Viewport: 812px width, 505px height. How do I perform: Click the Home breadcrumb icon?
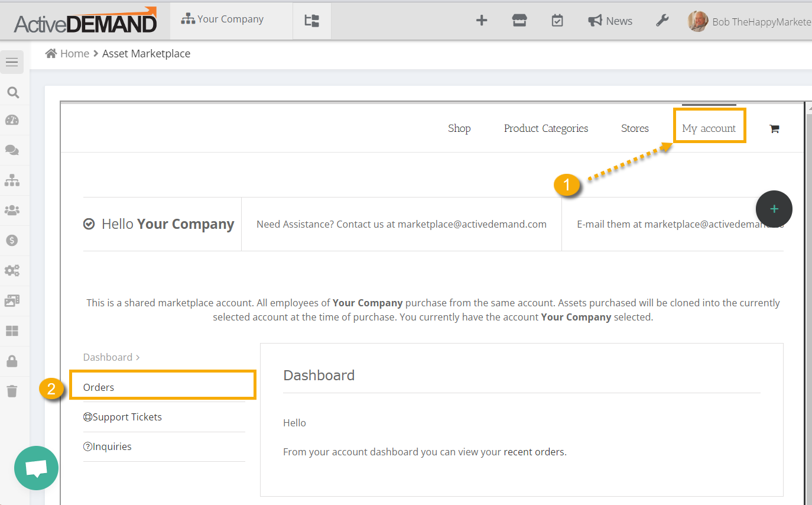(x=51, y=53)
